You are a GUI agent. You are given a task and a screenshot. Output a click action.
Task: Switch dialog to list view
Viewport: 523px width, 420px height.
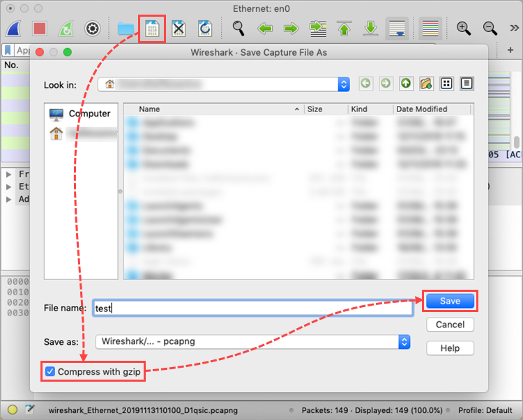[x=446, y=84]
